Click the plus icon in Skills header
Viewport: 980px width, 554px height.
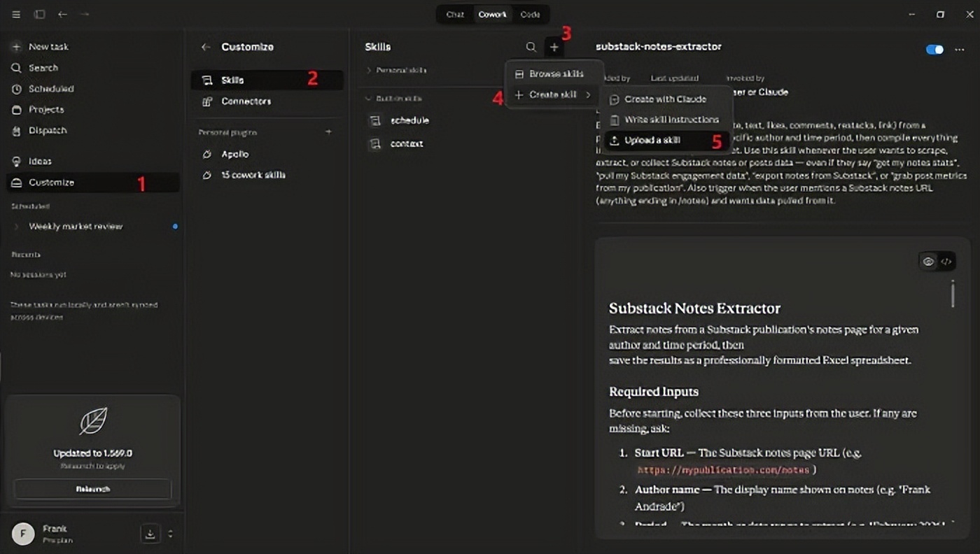(554, 47)
